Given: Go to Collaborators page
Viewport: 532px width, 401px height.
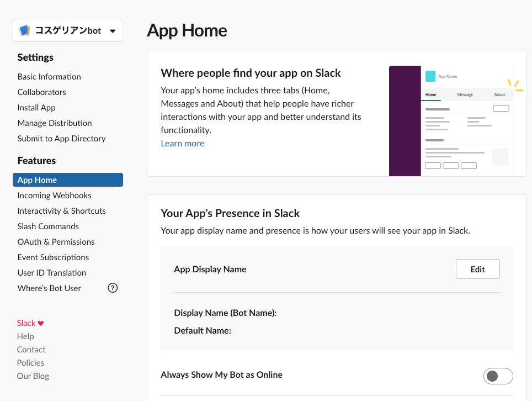Looking at the screenshot, I should (x=42, y=92).
